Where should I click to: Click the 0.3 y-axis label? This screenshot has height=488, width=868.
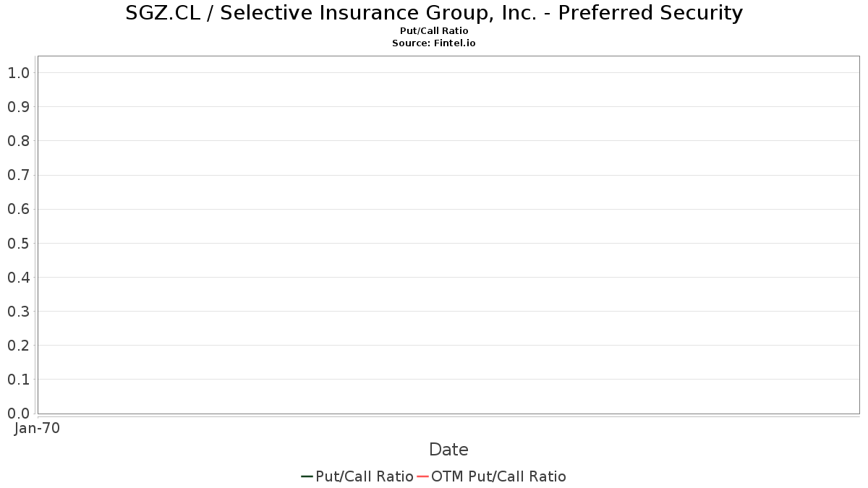(x=19, y=311)
